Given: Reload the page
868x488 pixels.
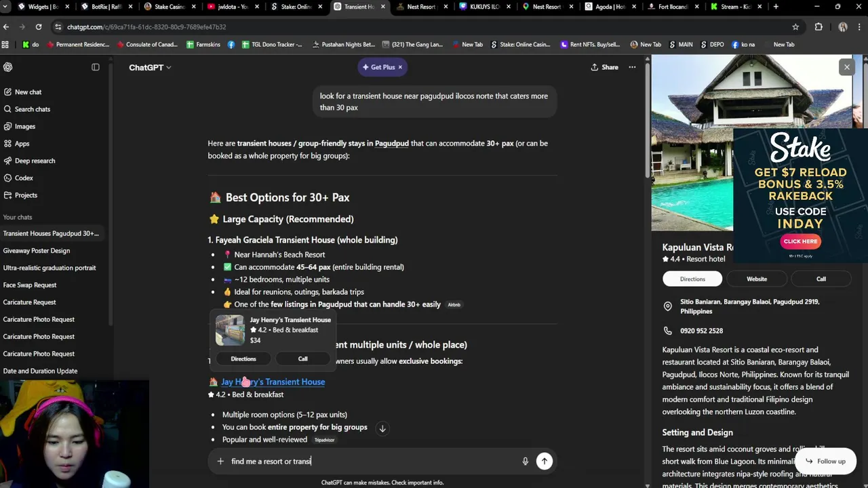Looking at the screenshot, I should 39,27.
